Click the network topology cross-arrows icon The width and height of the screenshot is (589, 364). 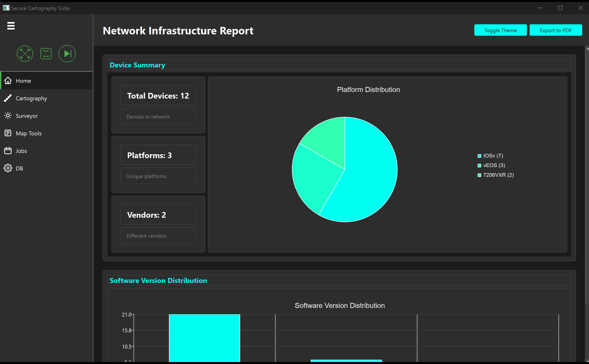(x=25, y=53)
